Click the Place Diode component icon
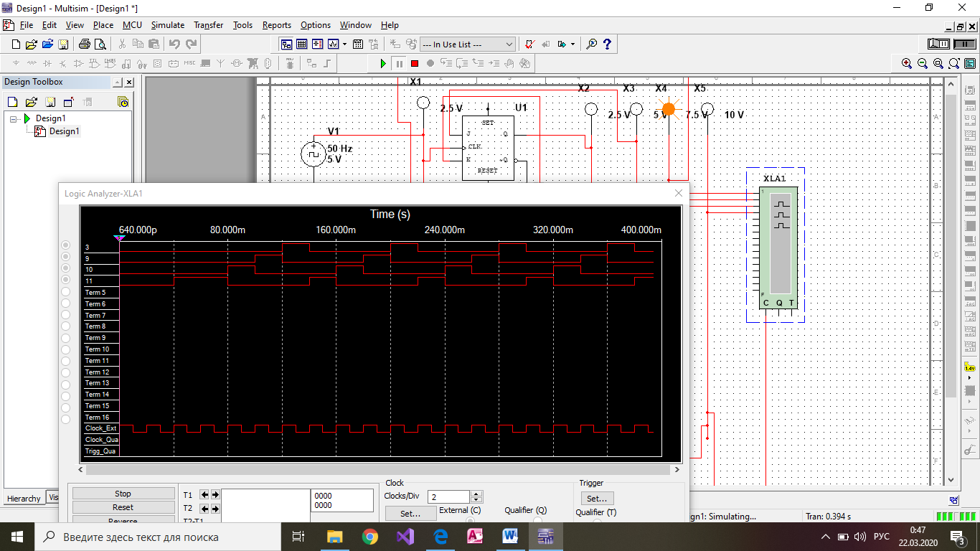The width and height of the screenshot is (980, 551). [x=47, y=64]
